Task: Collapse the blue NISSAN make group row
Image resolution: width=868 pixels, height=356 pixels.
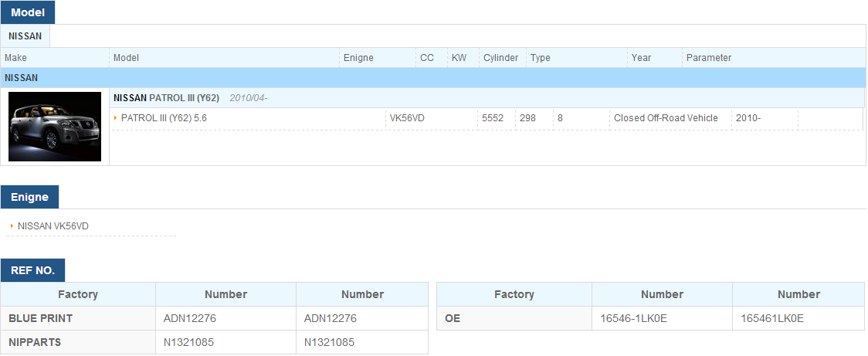Action: (433, 77)
